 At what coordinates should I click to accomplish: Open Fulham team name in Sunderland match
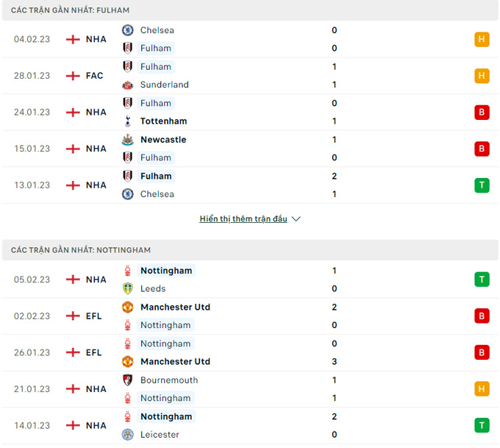point(156,67)
